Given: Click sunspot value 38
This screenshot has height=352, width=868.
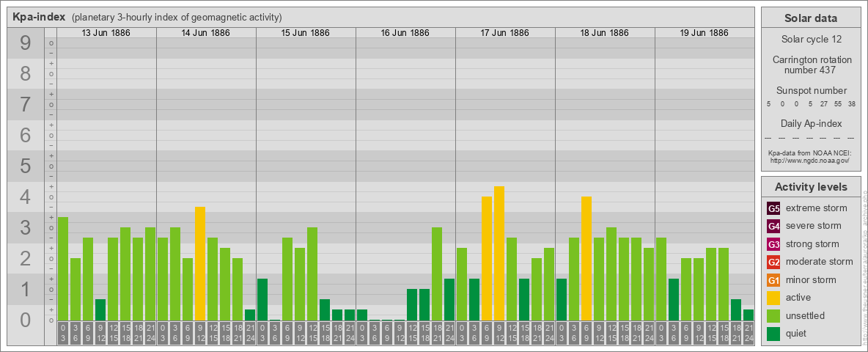Looking at the screenshot, I should 851,103.
